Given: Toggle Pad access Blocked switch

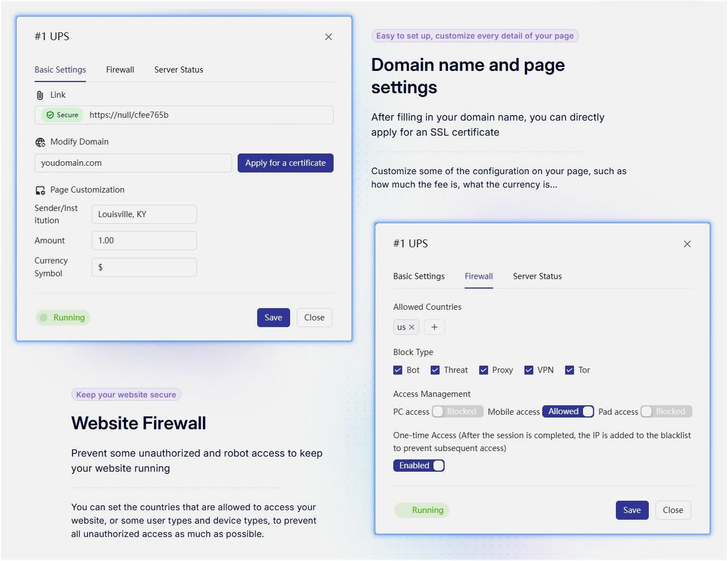Looking at the screenshot, I should tap(666, 411).
